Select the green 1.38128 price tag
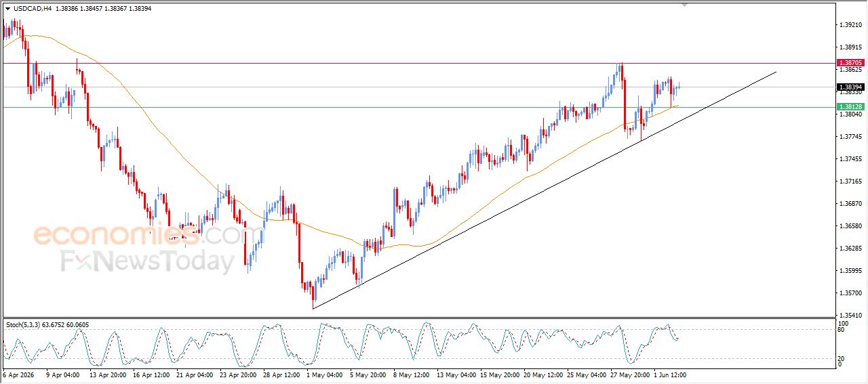The height and width of the screenshot is (384, 868). 850,107
